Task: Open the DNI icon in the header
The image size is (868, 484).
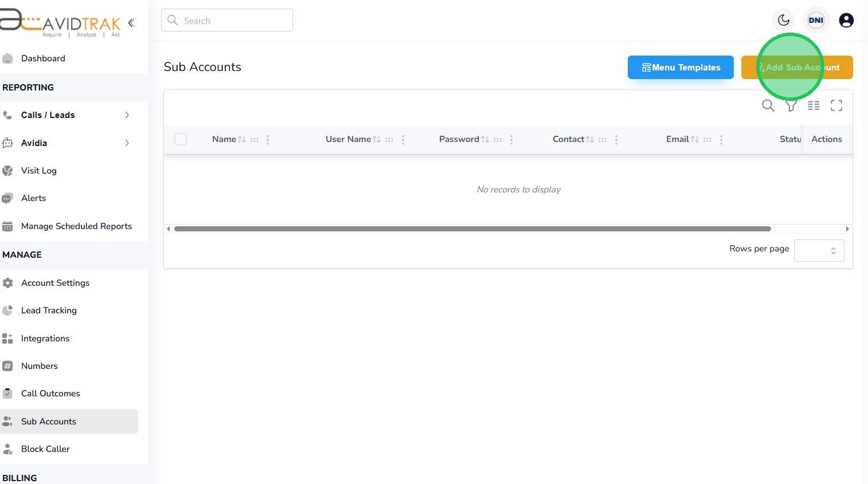Action: pos(816,21)
